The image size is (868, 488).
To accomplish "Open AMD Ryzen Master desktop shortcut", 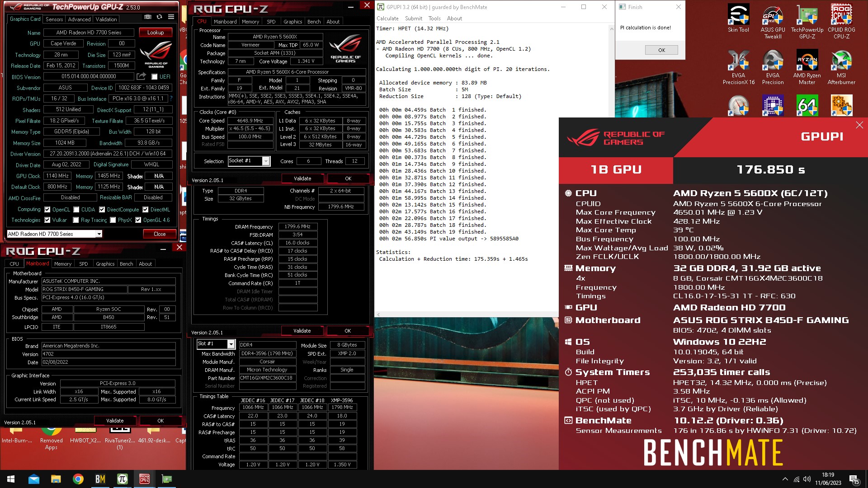I will pos(807,67).
